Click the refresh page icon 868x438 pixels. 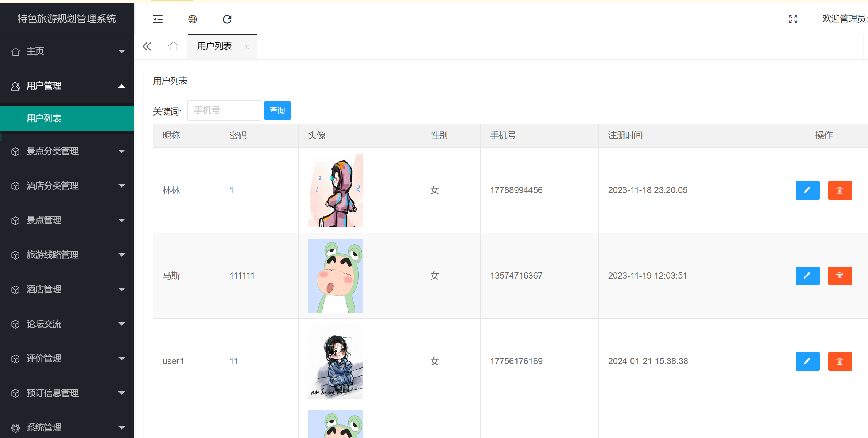pyautogui.click(x=227, y=19)
